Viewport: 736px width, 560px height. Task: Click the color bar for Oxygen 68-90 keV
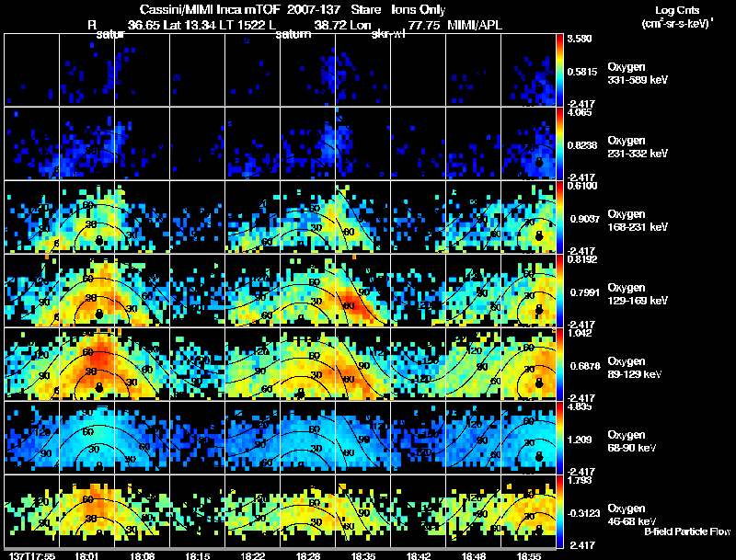559,438
